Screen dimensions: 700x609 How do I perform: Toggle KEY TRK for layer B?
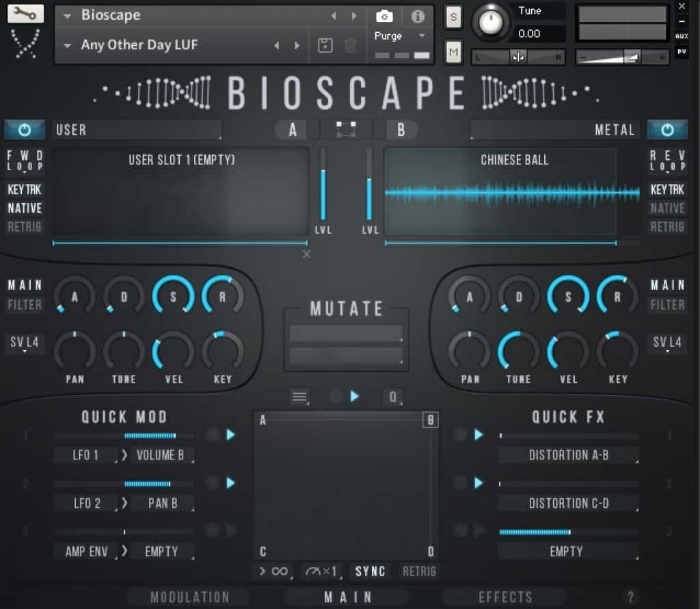pyautogui.click(x=667, y=190)
